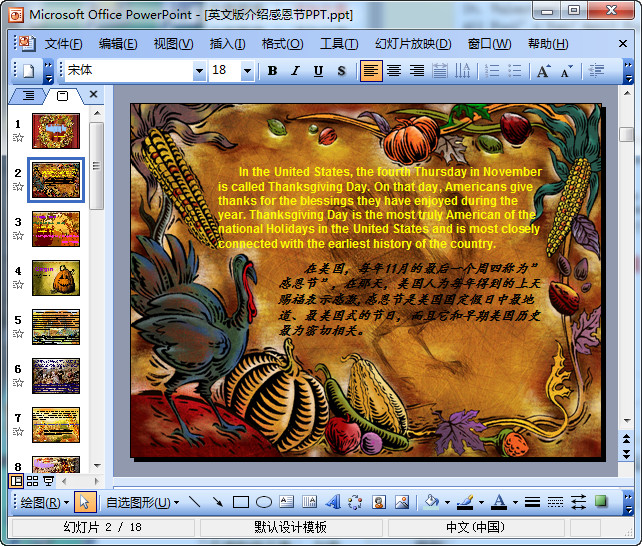Click animation star under slide 1
Image resolution: width=642 pixels, height=546 pixels.
tap(18, 138)
